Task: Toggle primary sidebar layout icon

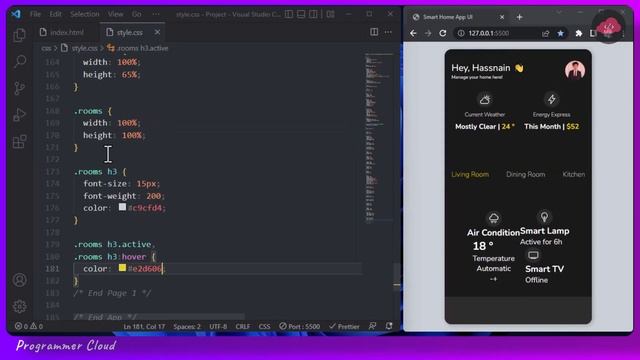Action: click(x=289, y=14)
